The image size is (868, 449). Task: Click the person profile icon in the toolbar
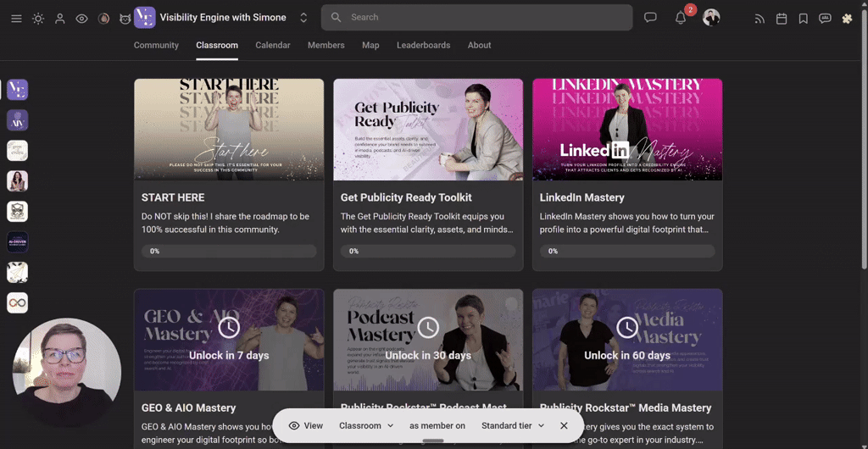click(60, 19)
